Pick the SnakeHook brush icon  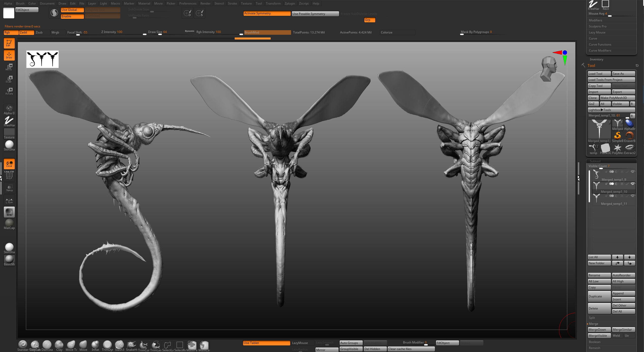pos(131,345)
